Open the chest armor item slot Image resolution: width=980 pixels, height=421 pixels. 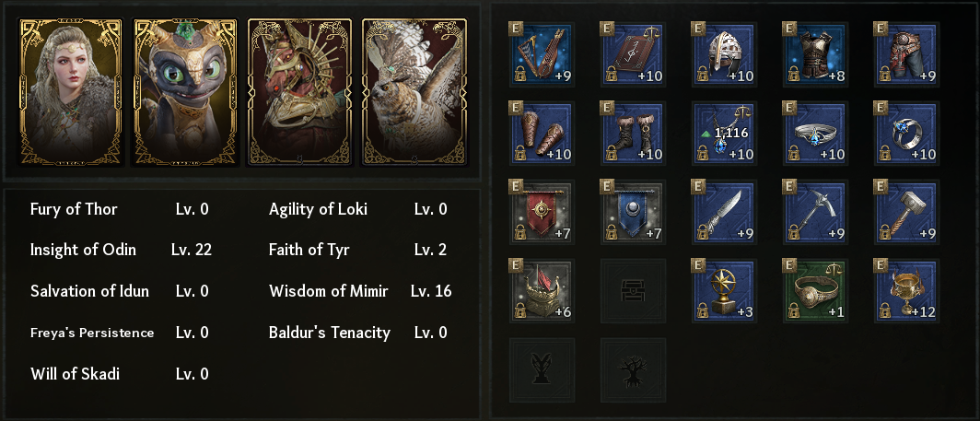pos(814,53)
